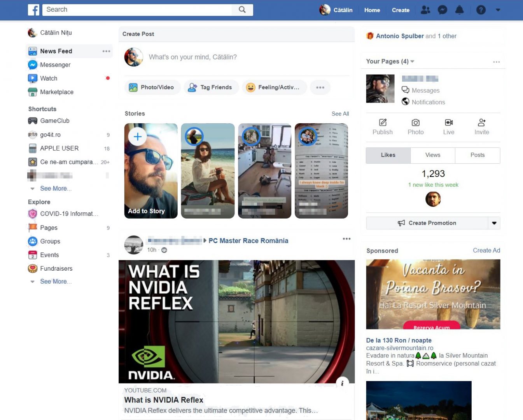Select Marketplace in the left sidebar
This screenshot has width=523, height=420.
(56, 92)
